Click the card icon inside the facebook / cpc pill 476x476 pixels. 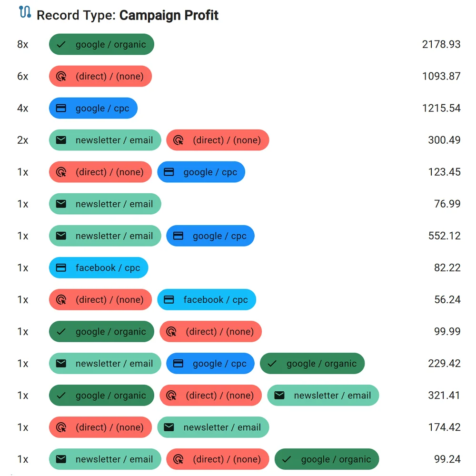pos(60,268)
